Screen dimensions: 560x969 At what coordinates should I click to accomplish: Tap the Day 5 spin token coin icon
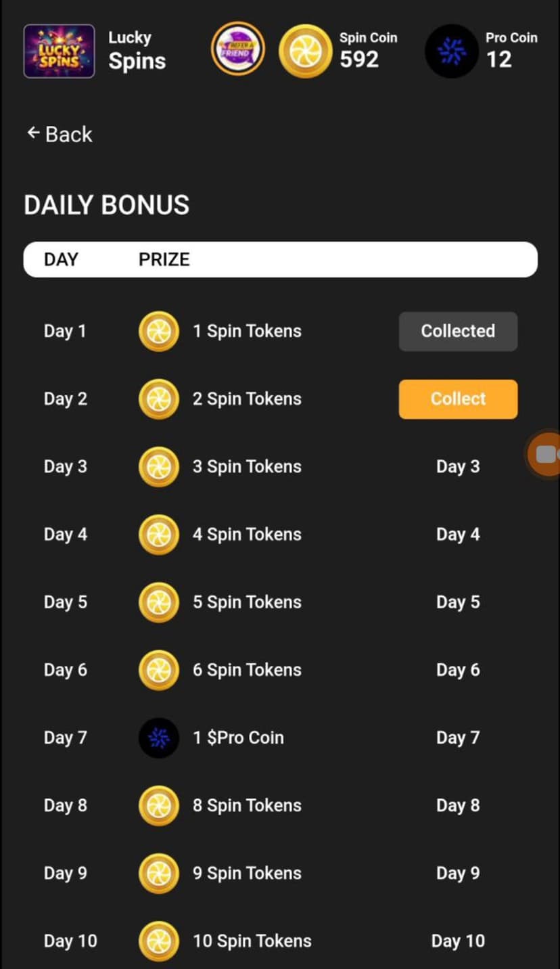click(x=159, y=602)
